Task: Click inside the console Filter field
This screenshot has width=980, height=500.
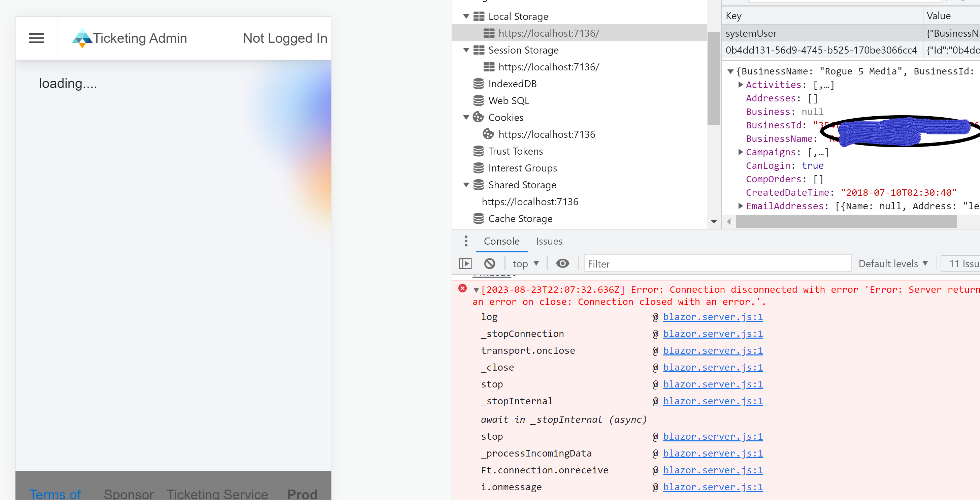Action: pos(717,263)
